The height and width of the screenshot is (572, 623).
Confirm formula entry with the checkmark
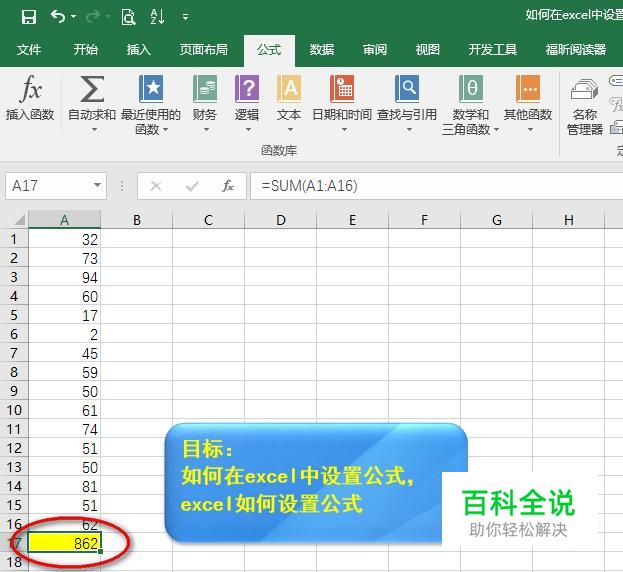[192, 186]
